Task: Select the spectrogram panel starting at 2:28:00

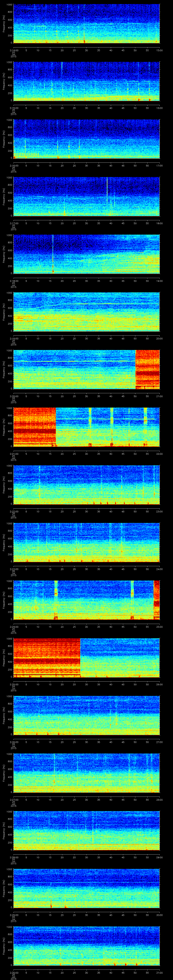Action: click(86, 831)
